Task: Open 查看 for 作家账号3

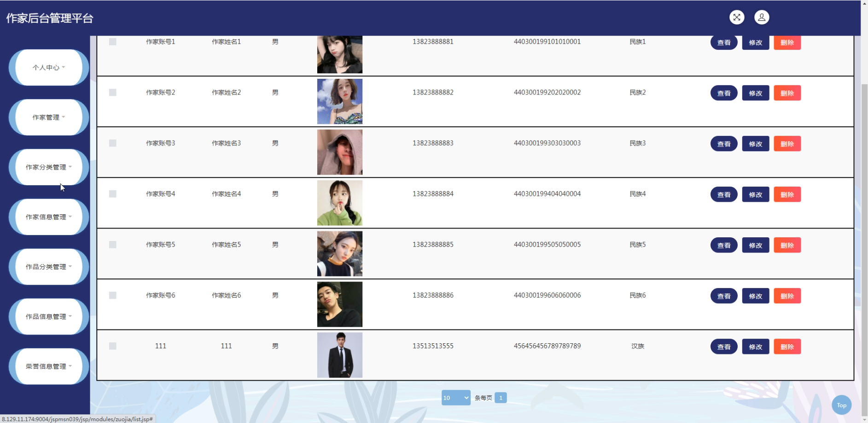Action: 724,144
